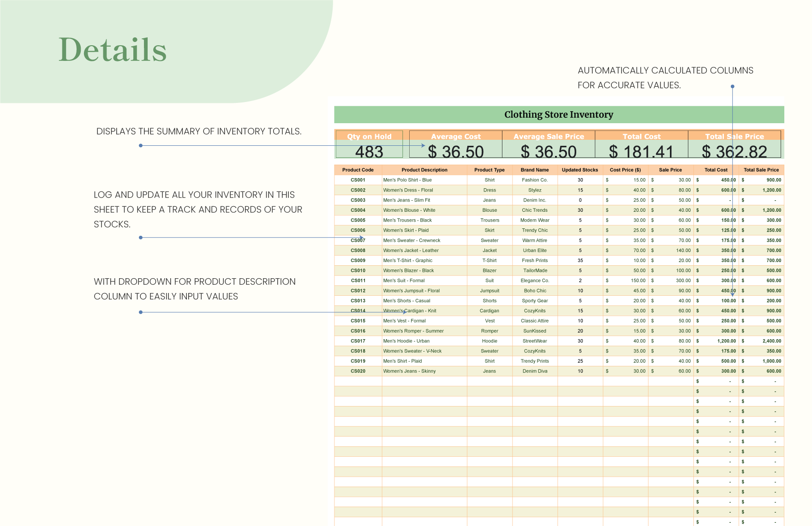The height and width of the screenshot is (526, 812).
Task: Select brand cell TailorMade
Action: 535,270
